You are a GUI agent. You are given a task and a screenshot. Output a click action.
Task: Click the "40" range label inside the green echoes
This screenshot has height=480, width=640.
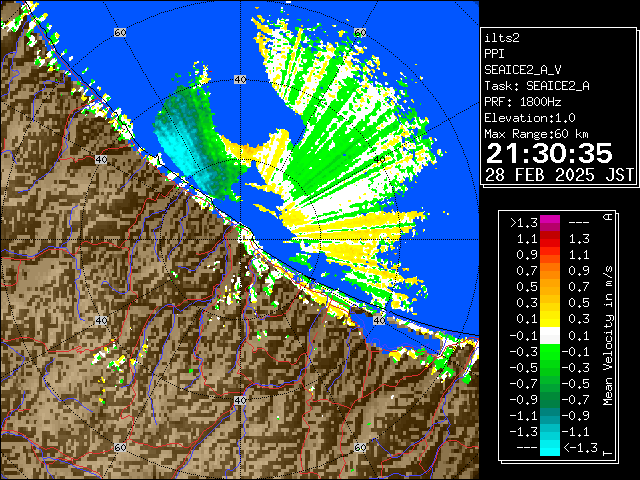(x=380, y=159)
